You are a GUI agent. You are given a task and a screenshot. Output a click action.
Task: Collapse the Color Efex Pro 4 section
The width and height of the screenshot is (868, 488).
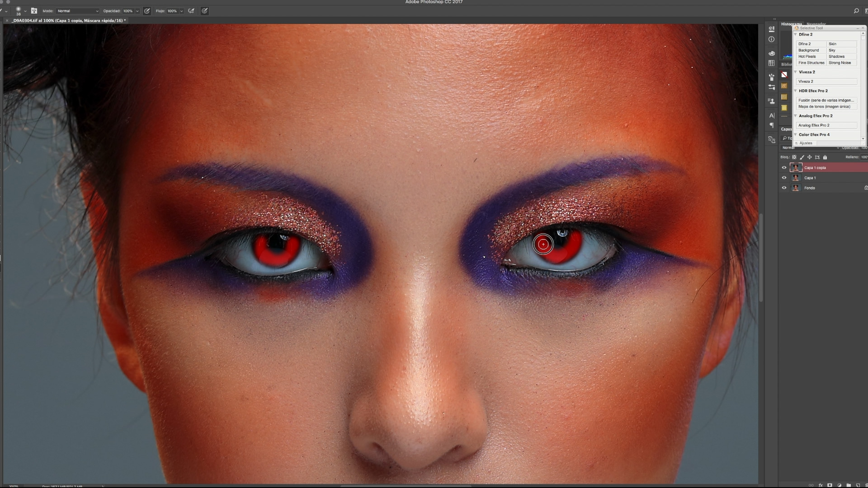click(795, 135)
